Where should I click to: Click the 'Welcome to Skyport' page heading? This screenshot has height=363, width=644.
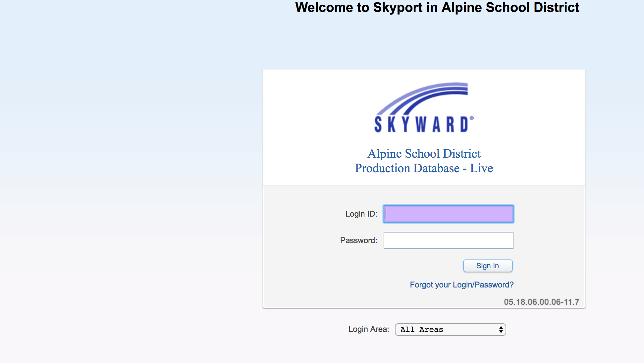point(437,8)
